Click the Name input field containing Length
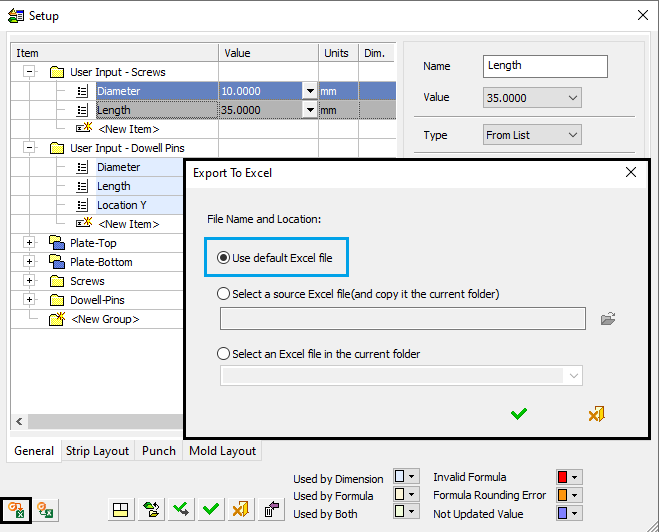Viewport: 659px width, 532px height. click(x=545, y=66)
